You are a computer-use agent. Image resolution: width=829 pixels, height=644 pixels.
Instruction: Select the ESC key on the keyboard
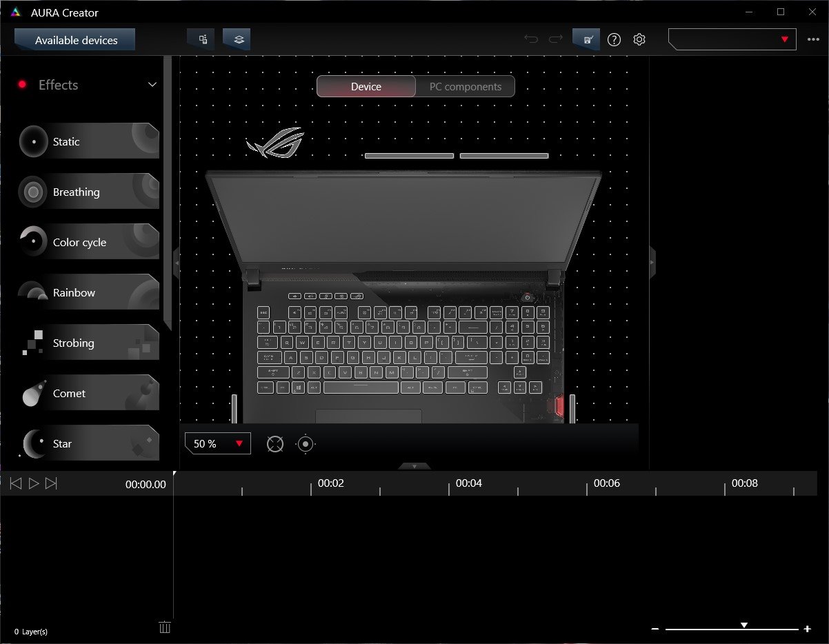point(263,312)
